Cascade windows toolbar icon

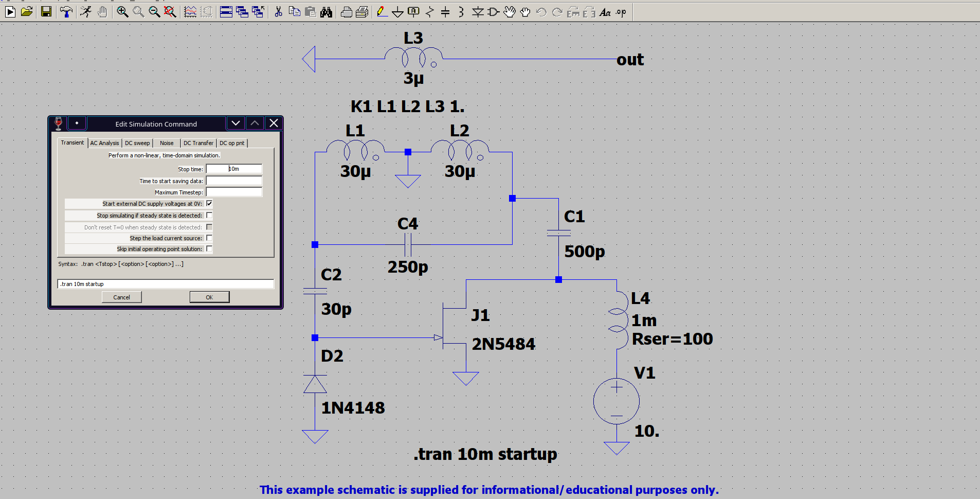point(242,12)
